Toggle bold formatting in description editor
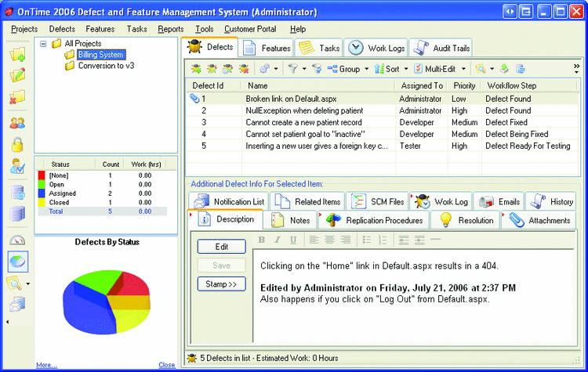This screenshot has height=372, width=588. (x=262, y=240)
